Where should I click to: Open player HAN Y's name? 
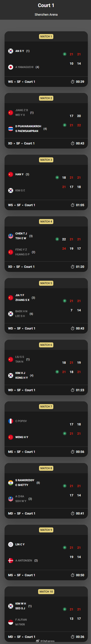(19, 174)
